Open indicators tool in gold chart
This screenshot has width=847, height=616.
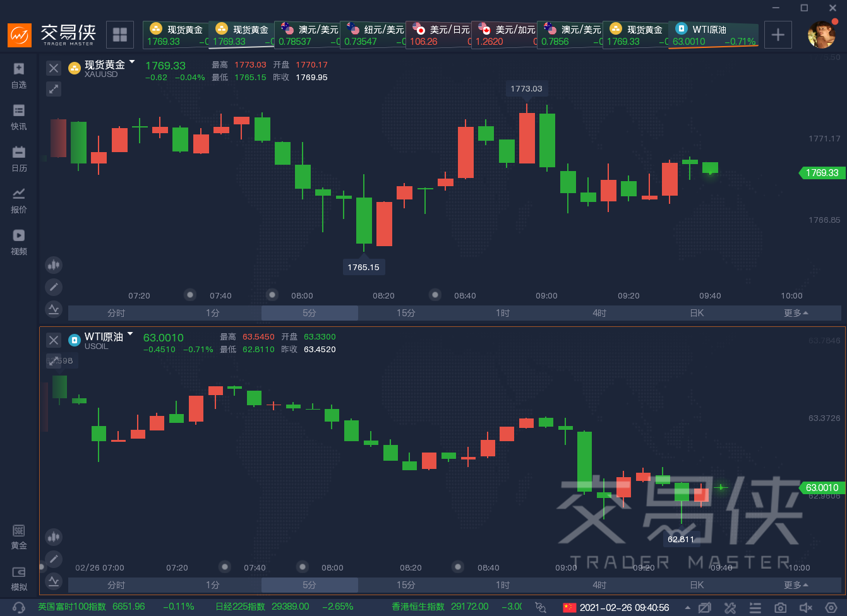click(x=54, y=309)
